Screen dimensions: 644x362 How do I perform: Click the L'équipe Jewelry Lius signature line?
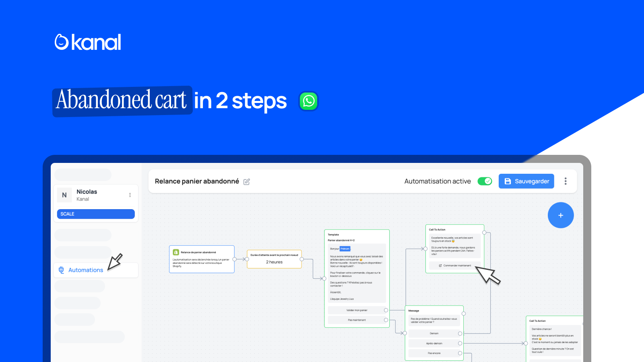point(342,299)
